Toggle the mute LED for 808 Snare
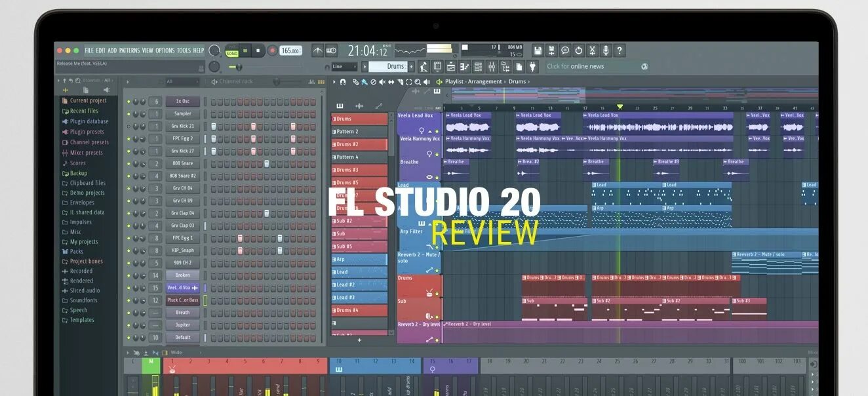The height and width of the screenshot is (396, 868). (x=128, y=164)
